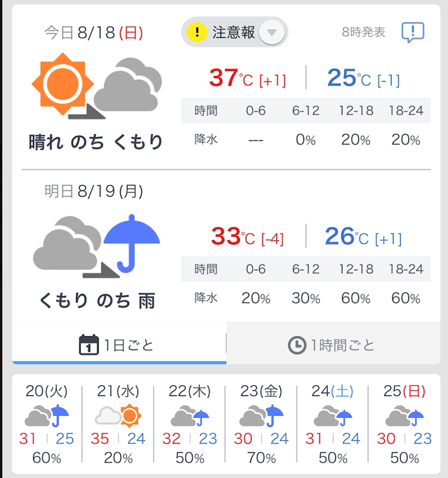Screen dimensions: 448x478
Task: Click tomorrow's date heading 明日8/19
Action: point(94,191)
